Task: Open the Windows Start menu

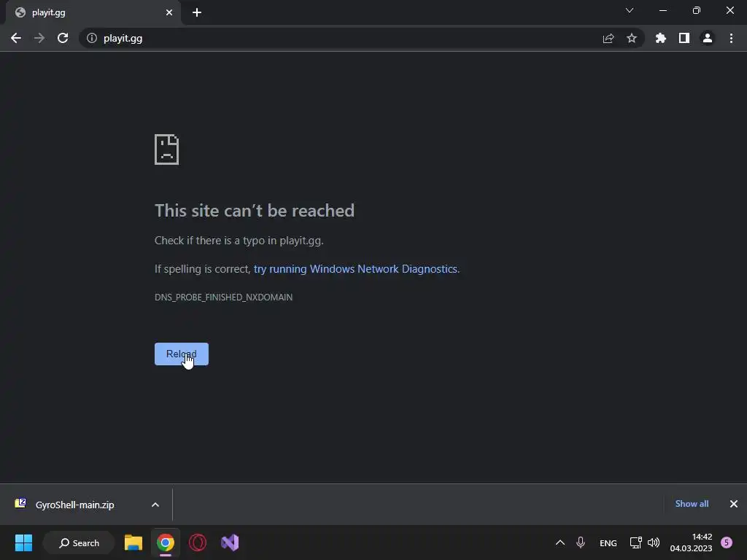Action: [x=23, y=542]
